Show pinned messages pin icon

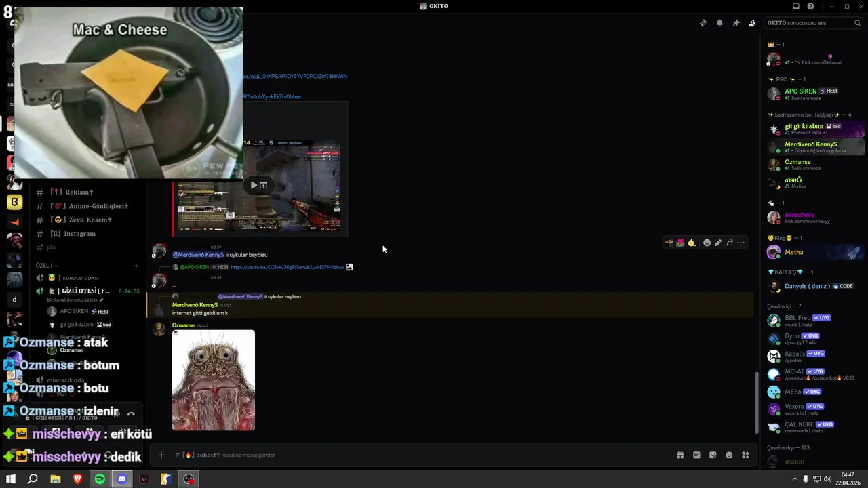tap(736, 23)
